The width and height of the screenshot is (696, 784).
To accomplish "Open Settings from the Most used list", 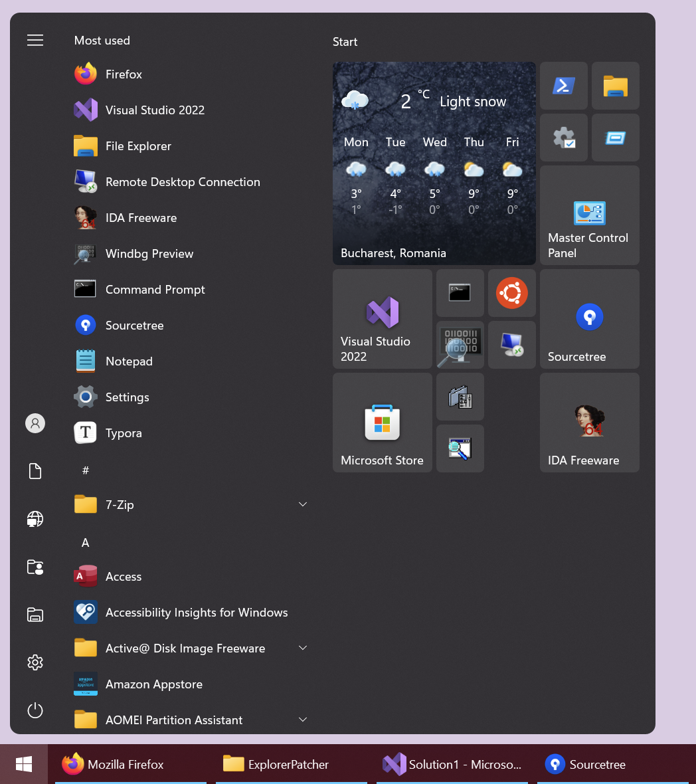I will pyautogui.click(x=191, y=397).
